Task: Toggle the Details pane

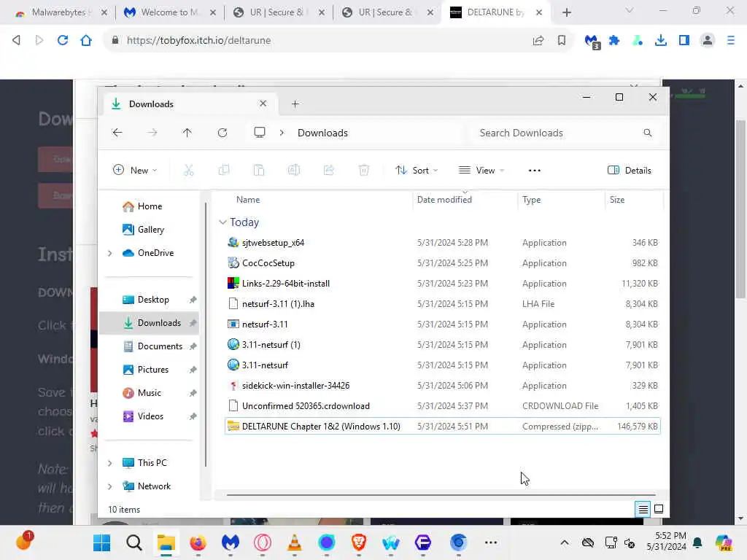Action: (630, 171)
